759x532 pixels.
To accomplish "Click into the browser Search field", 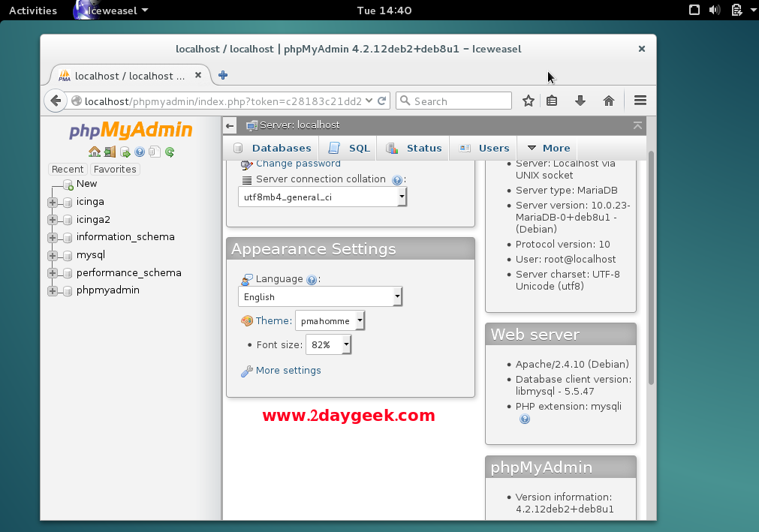I will [x=453, y=101].
